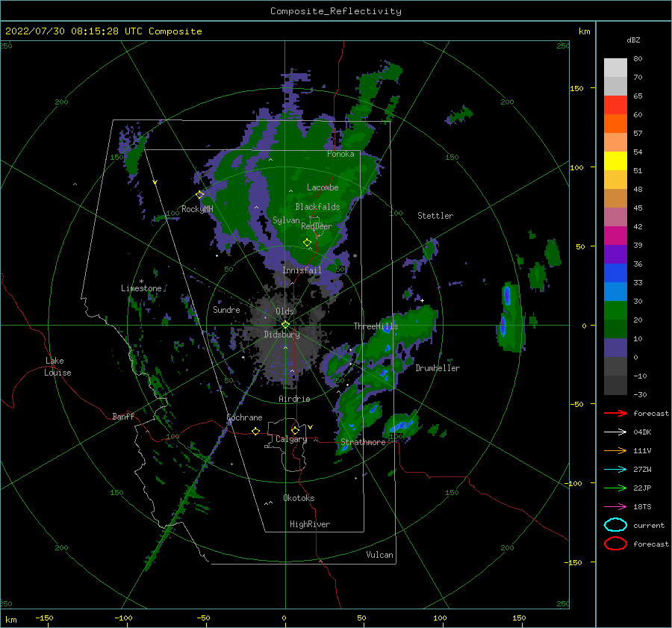The width and height of the screenshot is (672, 628).
Task: Click the Limestone label
Action: point(141,288)
